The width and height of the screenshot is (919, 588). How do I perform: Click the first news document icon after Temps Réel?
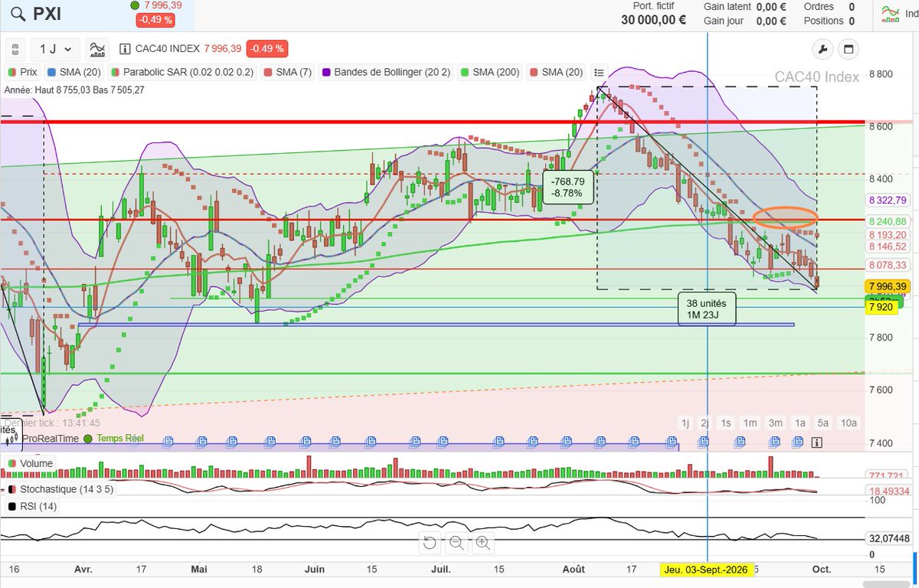167,442
